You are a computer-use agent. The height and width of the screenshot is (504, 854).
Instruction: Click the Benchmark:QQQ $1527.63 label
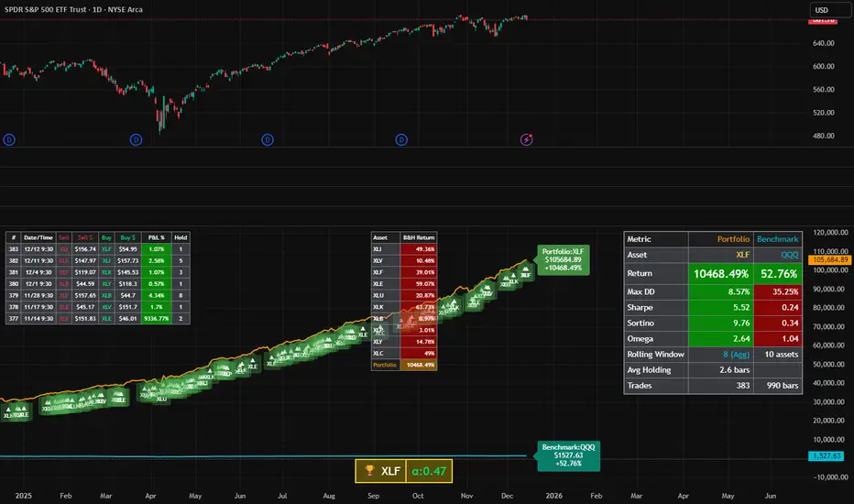(569, 455)
